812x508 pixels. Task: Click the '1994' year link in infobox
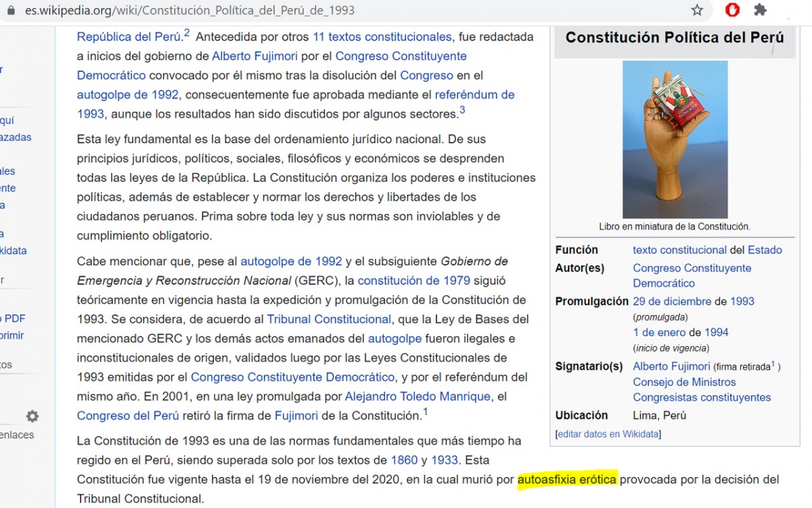click(717, 333)
